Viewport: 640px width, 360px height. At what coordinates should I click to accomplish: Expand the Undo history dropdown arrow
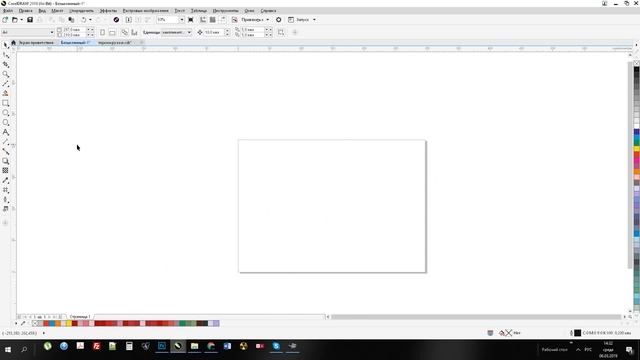[90, 20]
